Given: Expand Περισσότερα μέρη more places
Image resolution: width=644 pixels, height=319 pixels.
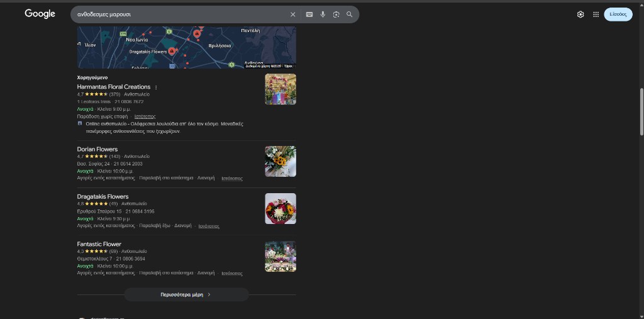Looking at the screenshot, I should tap(186, 294).
